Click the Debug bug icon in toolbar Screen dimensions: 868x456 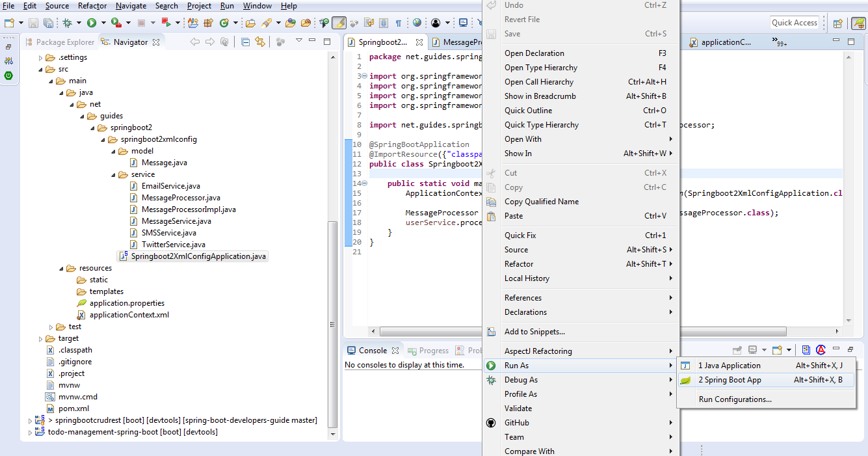[x=68, y=23]
